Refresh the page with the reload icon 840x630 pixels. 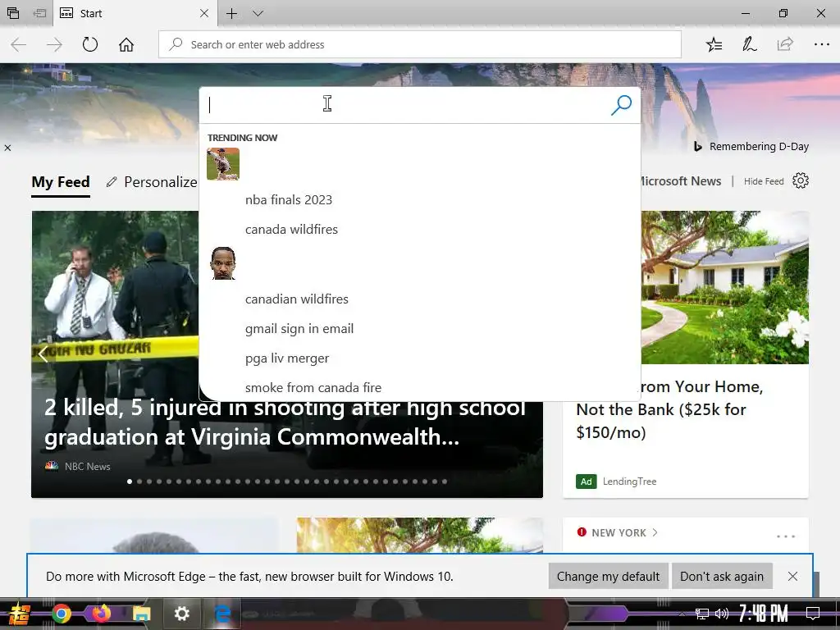pos(90,44)
